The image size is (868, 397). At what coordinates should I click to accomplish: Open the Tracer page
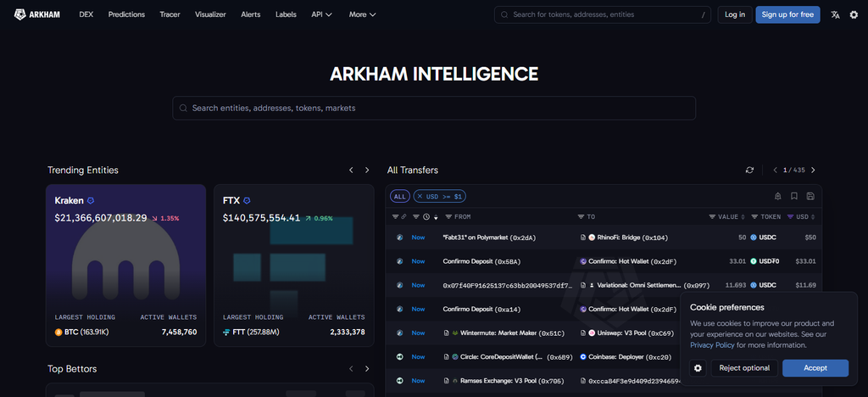coord(170,14)
